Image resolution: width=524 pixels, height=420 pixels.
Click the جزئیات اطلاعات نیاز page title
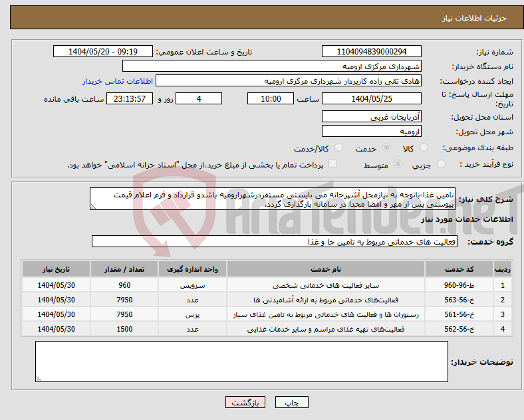[475, 18]
